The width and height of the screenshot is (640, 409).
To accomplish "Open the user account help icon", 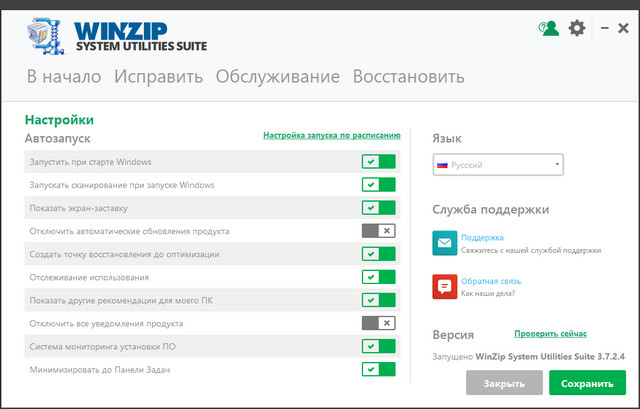I will coord(548,29).
